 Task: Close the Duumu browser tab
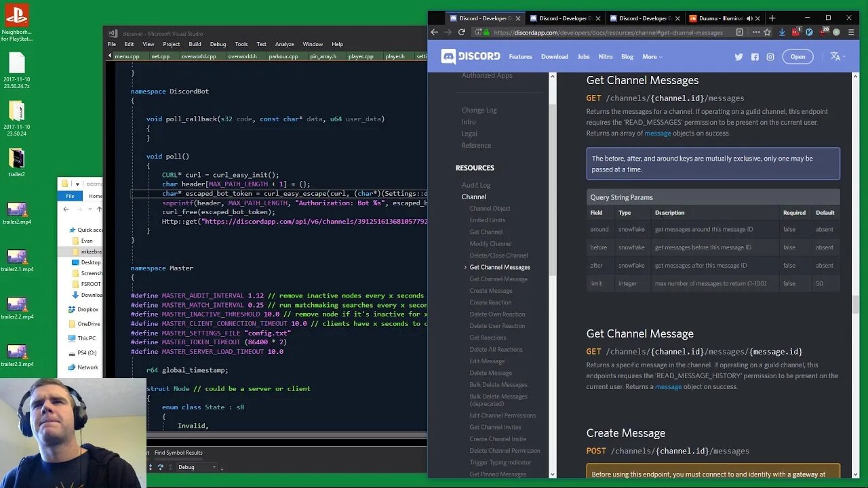(758, 18)
